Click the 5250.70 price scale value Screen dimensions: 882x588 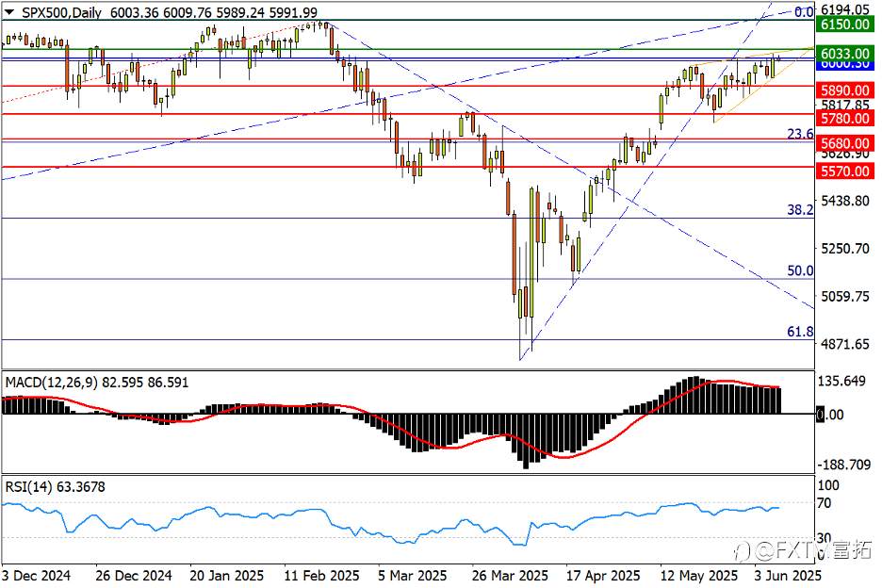pos(845,249)
